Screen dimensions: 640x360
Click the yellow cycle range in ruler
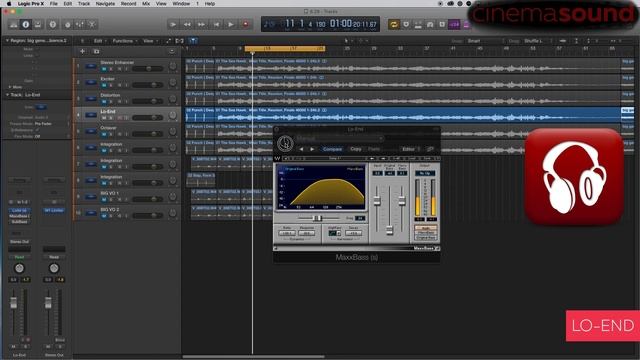coord(285,49)
